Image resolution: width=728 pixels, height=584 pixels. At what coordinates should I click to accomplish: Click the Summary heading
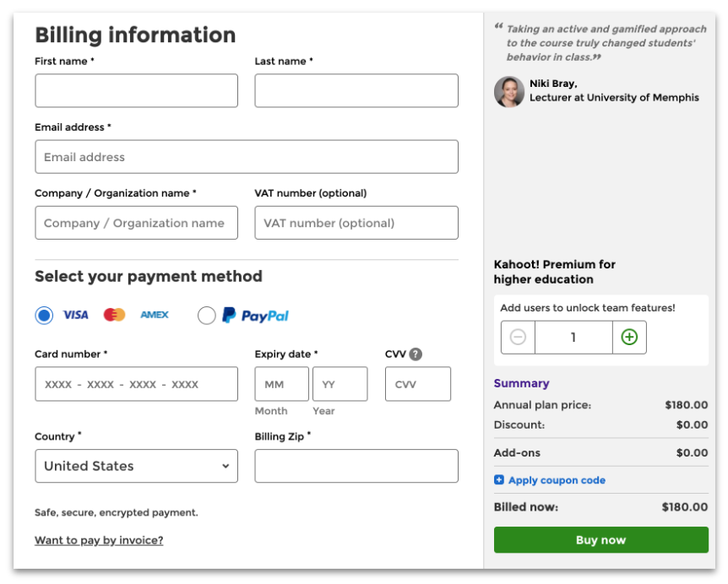(x=521, y=383)
